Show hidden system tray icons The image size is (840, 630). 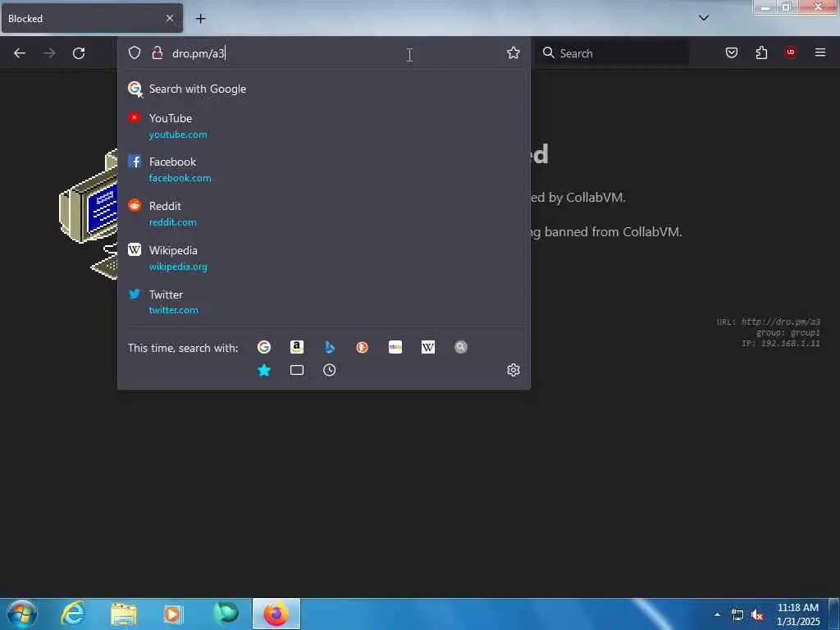[717, 614]
